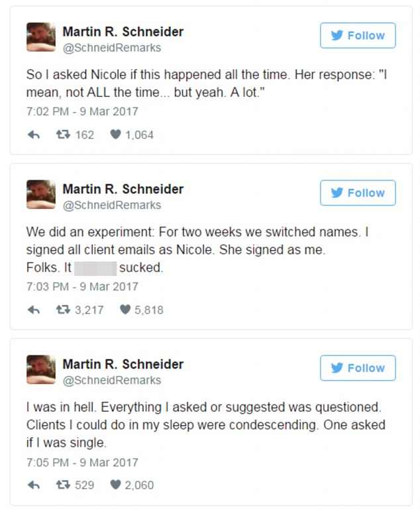This screenshot has width=420, height=514.
Task: Open the 7:02 PM - 9 Mar 2017 timestamp
Action: [82, 111]
